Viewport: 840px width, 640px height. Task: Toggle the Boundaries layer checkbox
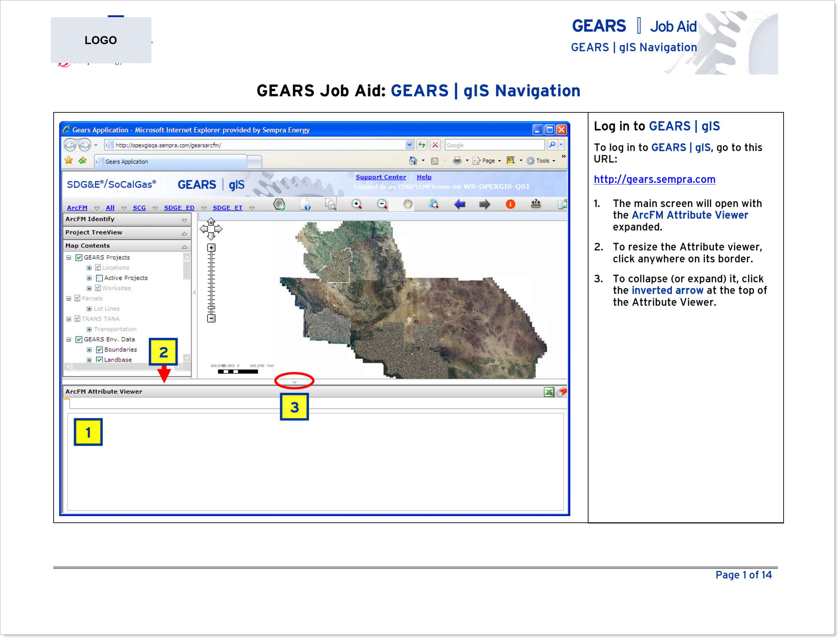tap(100, 350)
